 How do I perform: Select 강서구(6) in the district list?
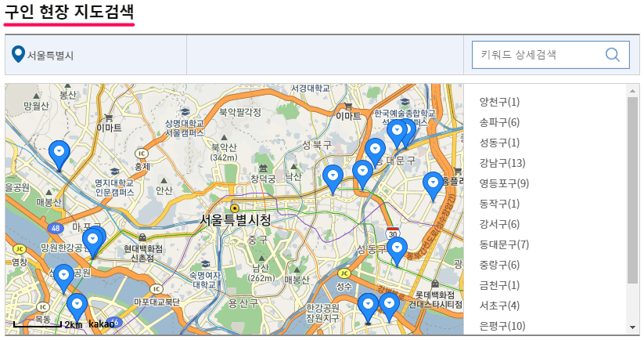coord(499,224)
